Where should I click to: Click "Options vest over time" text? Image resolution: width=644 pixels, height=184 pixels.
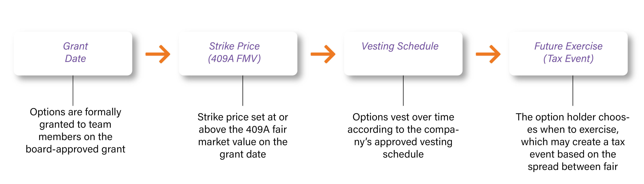pyautogui.click(x=403, y=117)
